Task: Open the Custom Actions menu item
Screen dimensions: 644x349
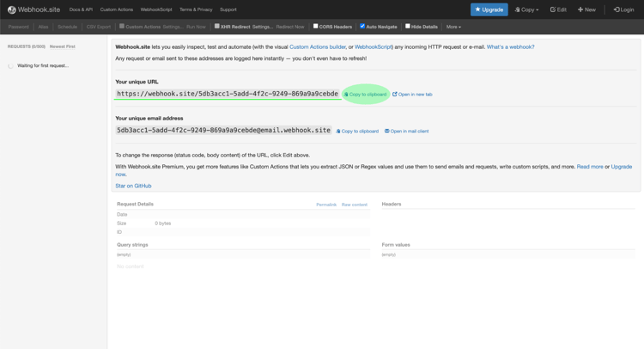Action: tap(116, 9)
